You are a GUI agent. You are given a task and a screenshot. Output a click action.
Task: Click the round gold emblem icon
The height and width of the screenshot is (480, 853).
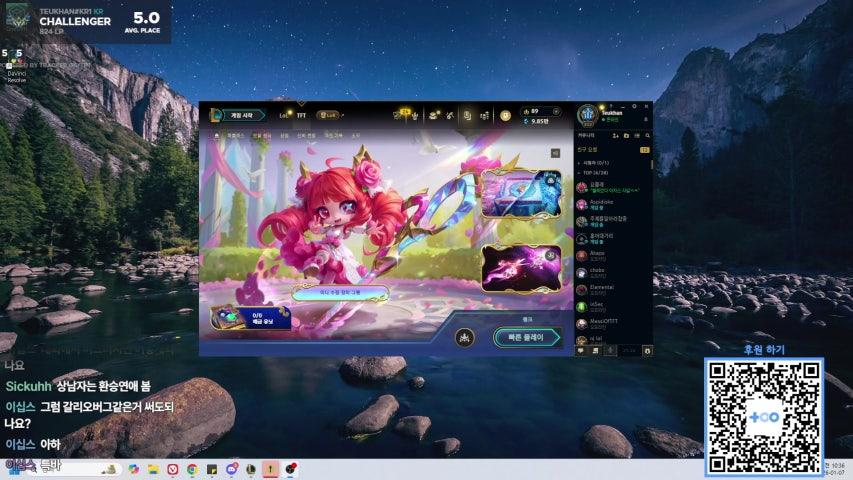[505, 115]
